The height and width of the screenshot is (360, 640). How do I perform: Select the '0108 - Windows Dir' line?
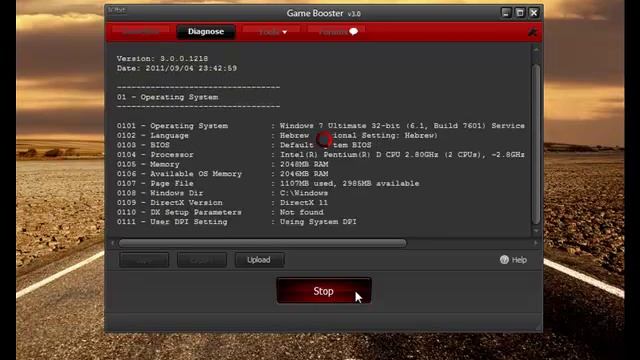pos(222,193)
